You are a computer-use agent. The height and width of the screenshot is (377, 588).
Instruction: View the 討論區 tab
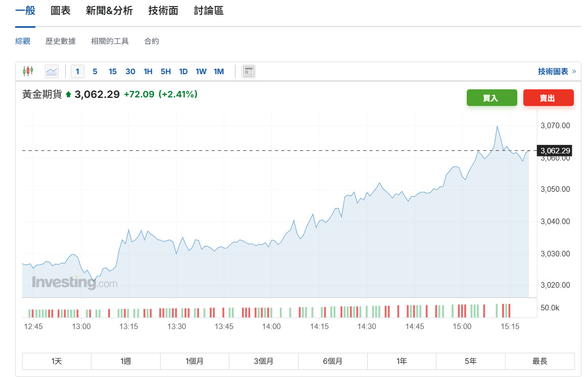tap(209, 11)
